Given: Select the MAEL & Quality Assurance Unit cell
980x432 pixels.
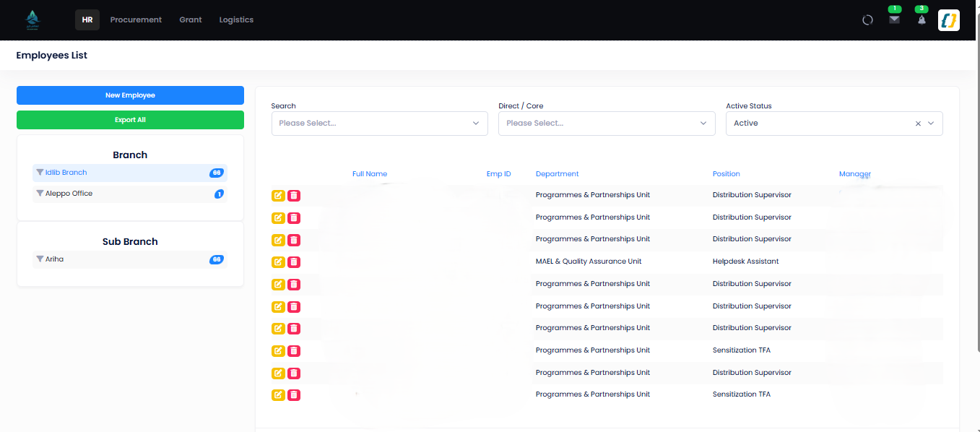Looking at the screenshot, I should 589,262.
